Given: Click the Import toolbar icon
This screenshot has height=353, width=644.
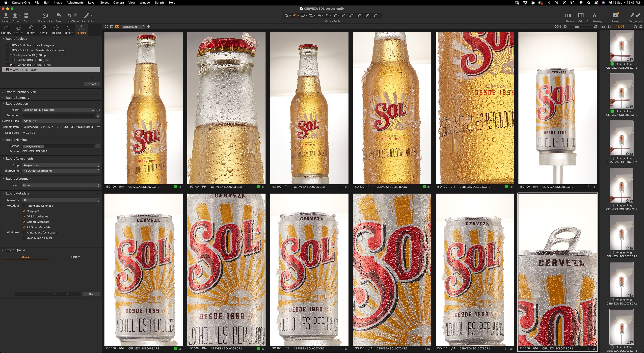Looking at the screenshot, I should pyautogui.click(x=6, y=16).
